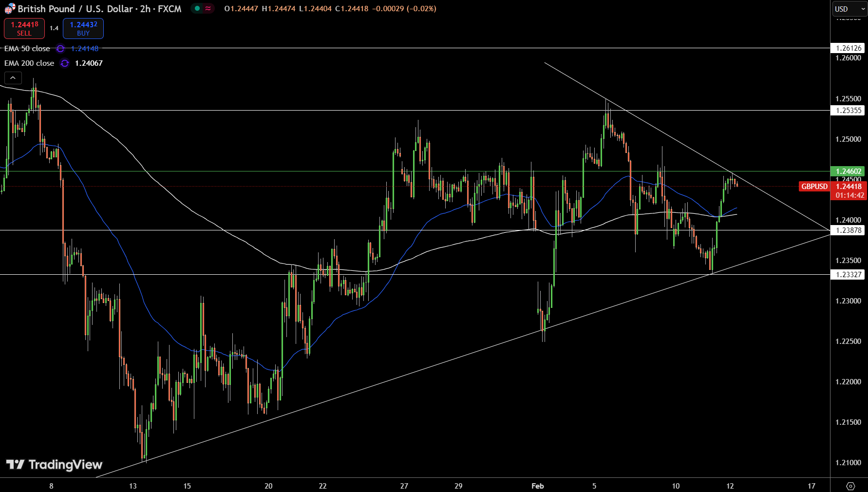Click the 1.25000 price axis label
This screenshot has height=492, width=868.
[848, 139]
